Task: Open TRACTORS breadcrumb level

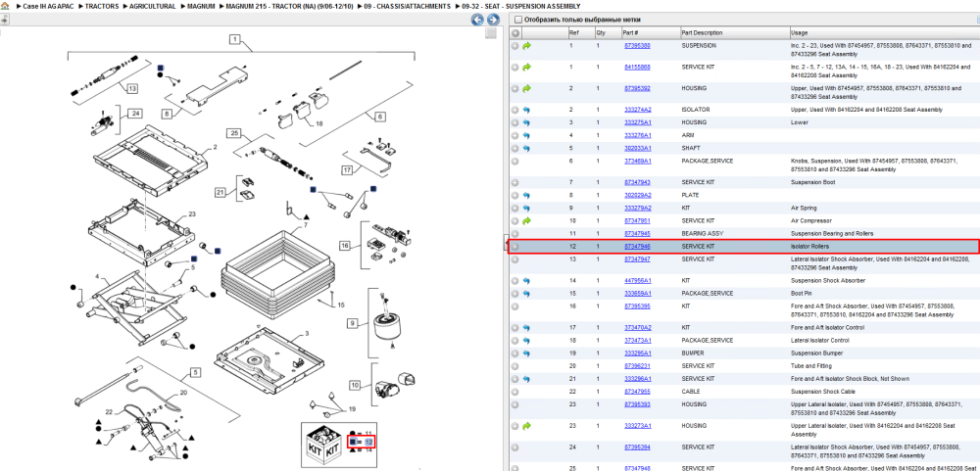Action: (101, 6)
